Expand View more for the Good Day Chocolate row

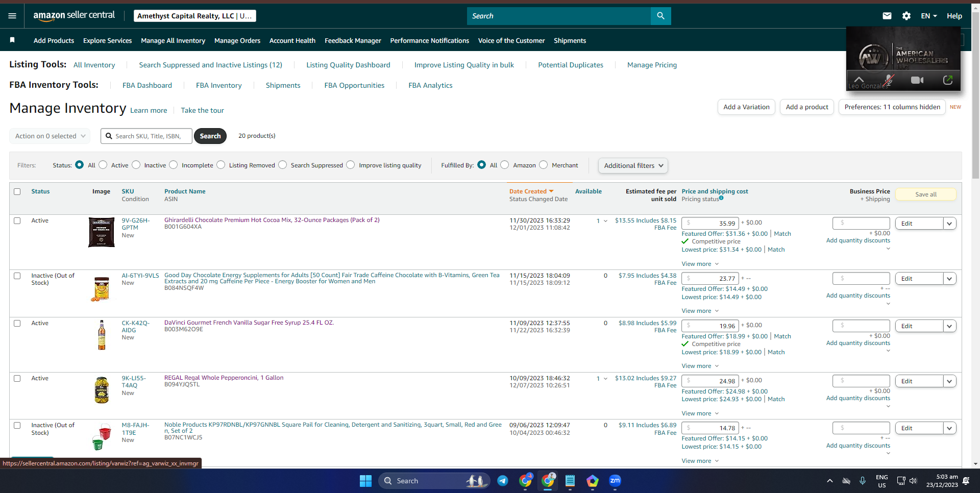tap(700, 311)
